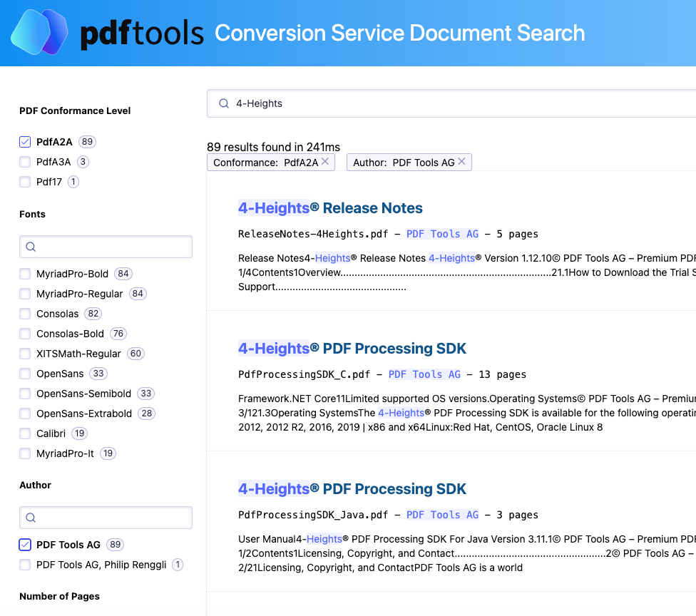Viewport: 696px width, 616px height.
Task: Check the PdfA3A conformance checkbox
Action: 25,162
